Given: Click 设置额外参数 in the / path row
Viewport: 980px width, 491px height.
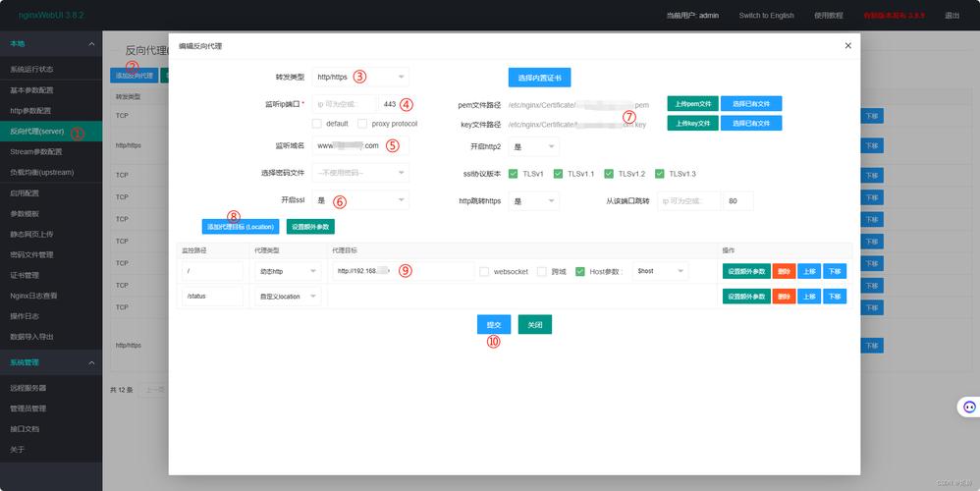Looking at the screenshot, I should tap(746, 271).
